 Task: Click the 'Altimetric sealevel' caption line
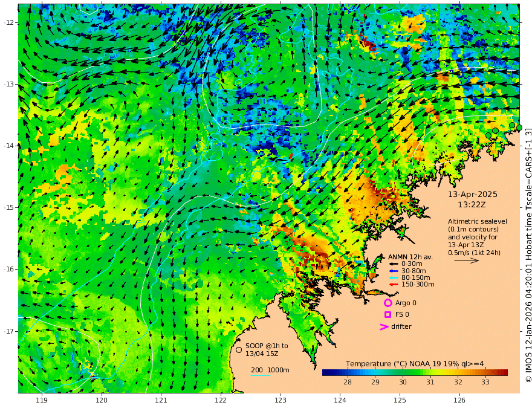tap(478, 221)
